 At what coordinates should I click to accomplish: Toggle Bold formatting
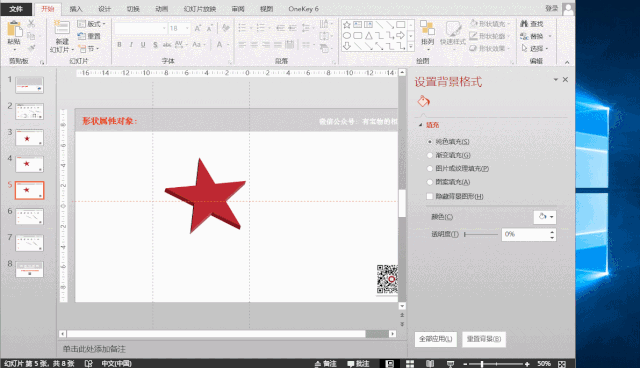pos(119,44)
